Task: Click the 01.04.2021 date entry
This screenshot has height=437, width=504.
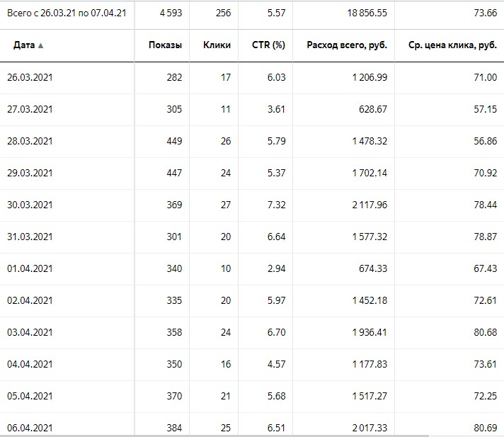Action: tap(29, 268)
